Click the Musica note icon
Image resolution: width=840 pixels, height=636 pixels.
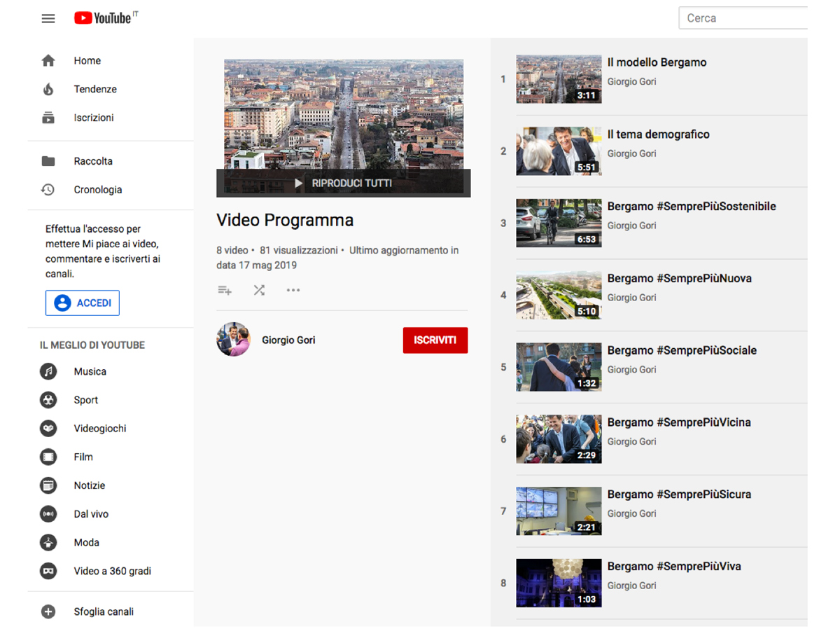(x=48, y=371)
